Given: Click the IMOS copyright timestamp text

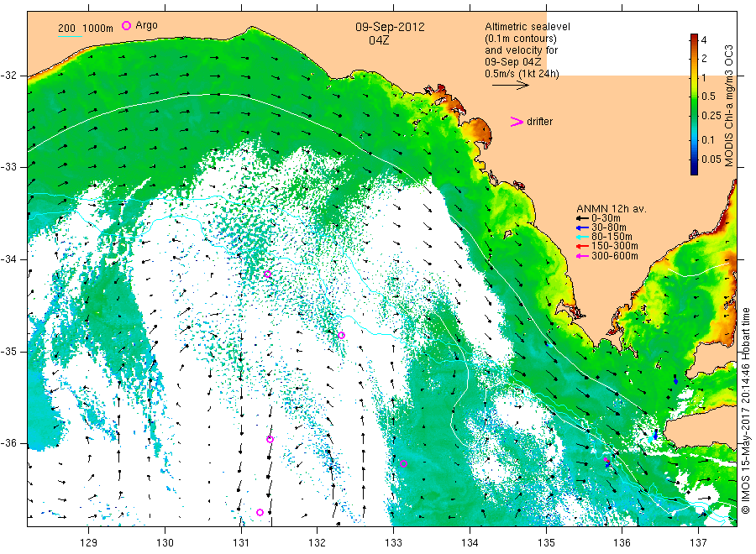Looking at the screenshot, I should [x=746, y=411].
